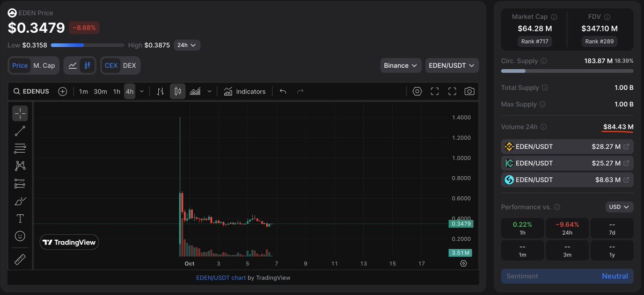Click the Volume 24h info icon
This screenshot has width=644, height=295.
coord(543,127)
